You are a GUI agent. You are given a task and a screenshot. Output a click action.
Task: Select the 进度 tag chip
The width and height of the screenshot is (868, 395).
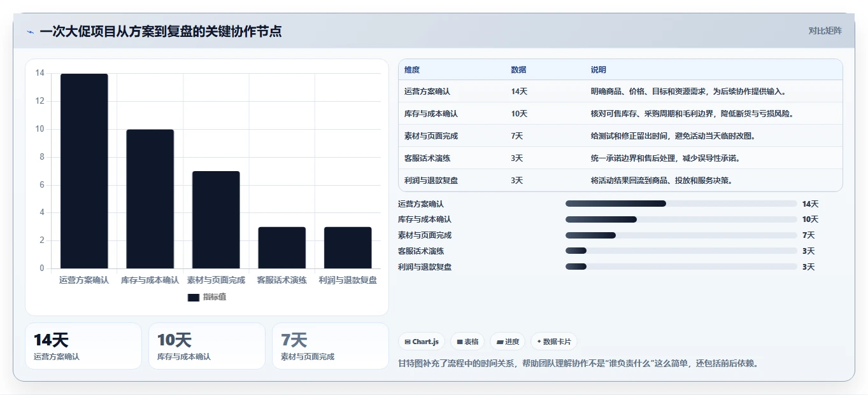point(508,342)
